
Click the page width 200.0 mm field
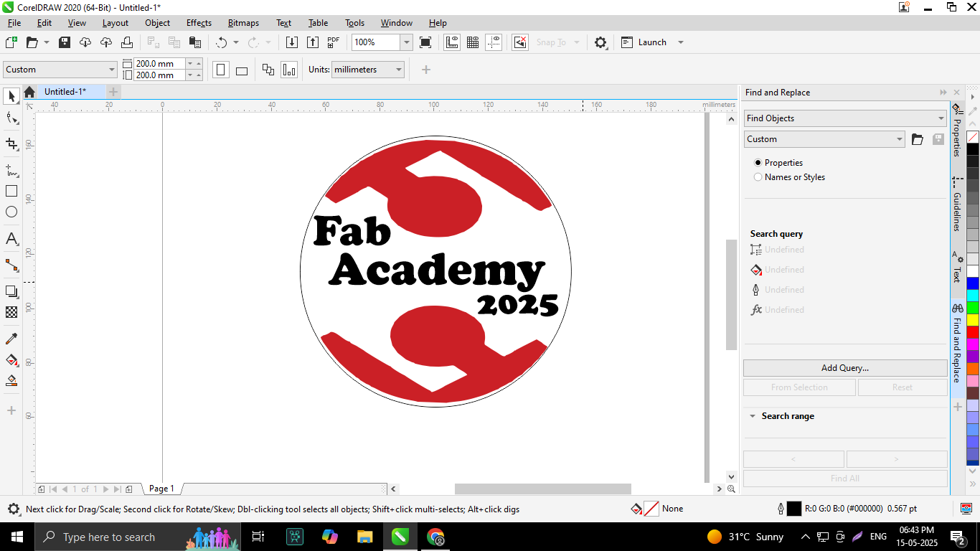pyautogui.click(x=159, y=64)
